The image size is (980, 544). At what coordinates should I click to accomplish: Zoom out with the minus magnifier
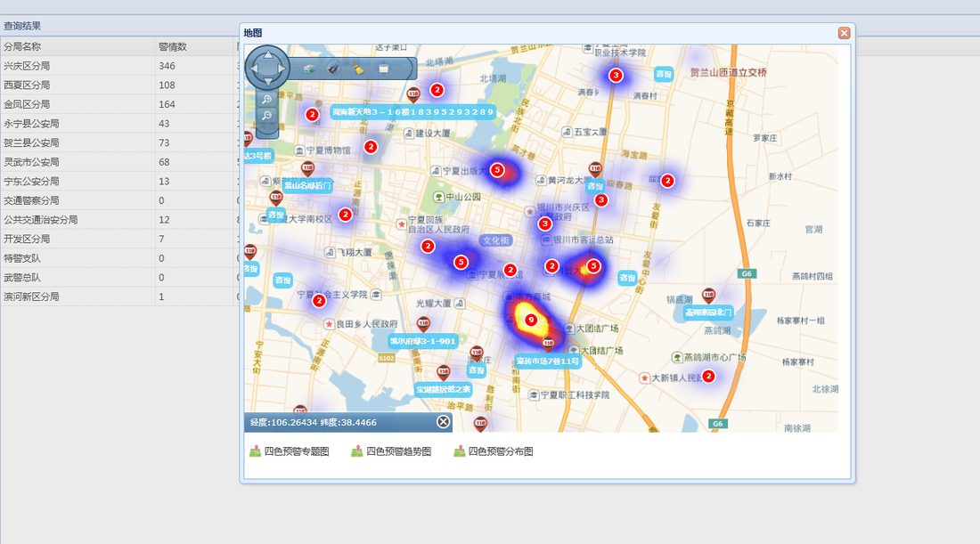[x=267, y=116]
